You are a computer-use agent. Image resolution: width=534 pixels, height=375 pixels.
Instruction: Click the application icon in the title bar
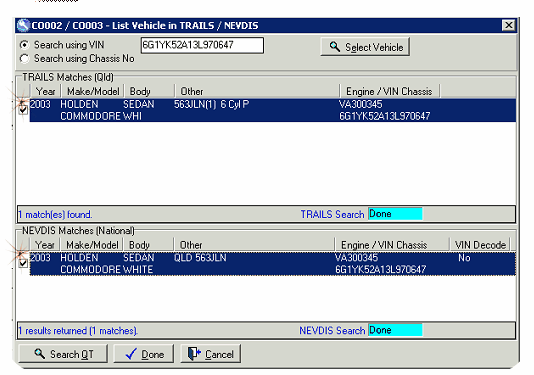(23, 26)
